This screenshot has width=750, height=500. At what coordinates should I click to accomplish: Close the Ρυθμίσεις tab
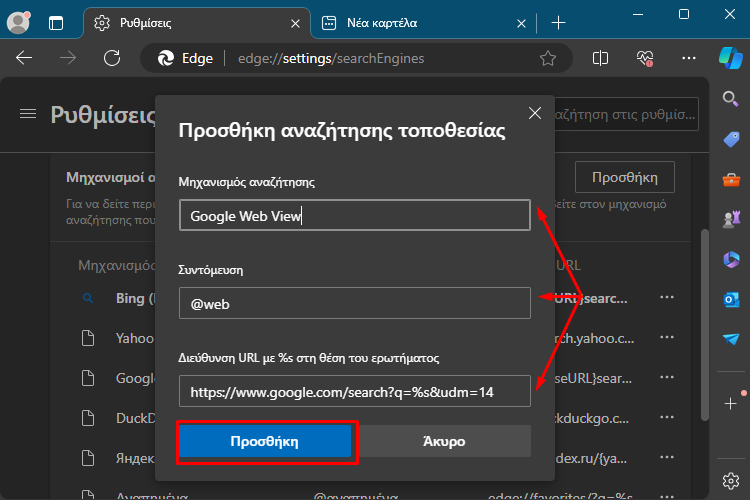[296, 23]
